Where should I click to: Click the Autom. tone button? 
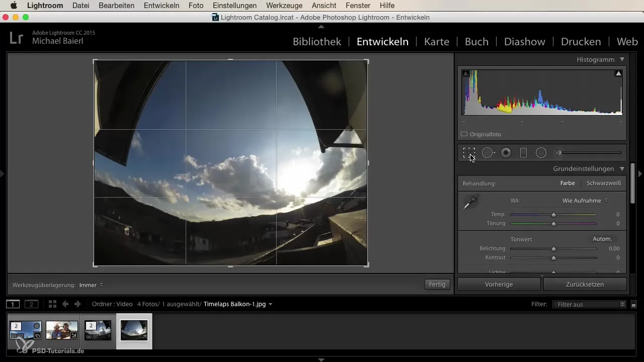click(x=602, y=239)
